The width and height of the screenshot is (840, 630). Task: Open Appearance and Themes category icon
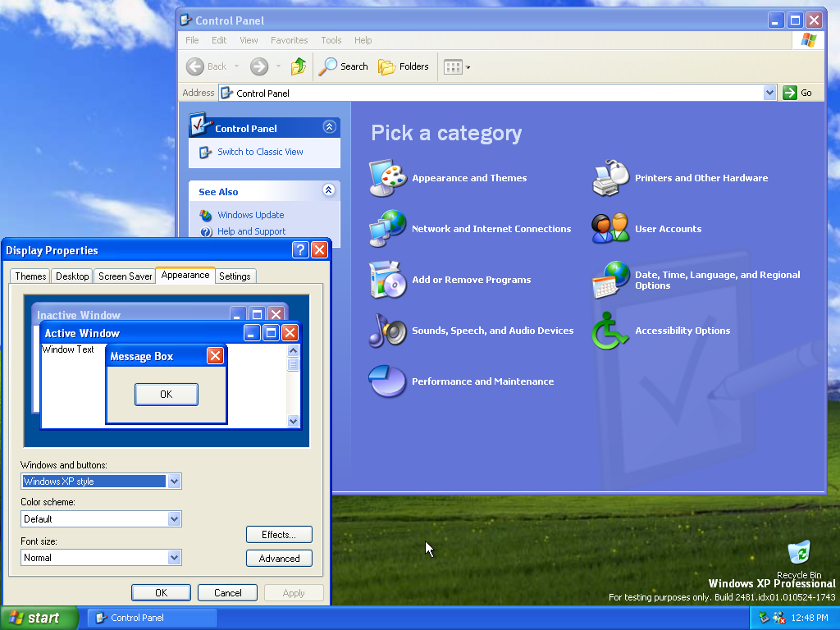[x=388, y=178]
